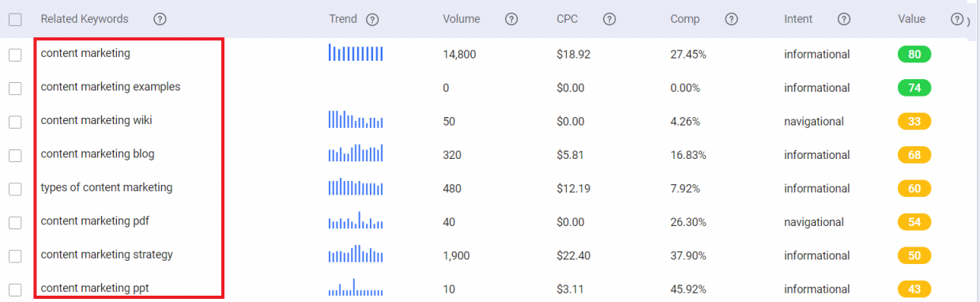The width and height of the screenshot is (980, 302).
Task: Tick the checkbox beside content marketing pdf
Action: [x=15, y=223]
